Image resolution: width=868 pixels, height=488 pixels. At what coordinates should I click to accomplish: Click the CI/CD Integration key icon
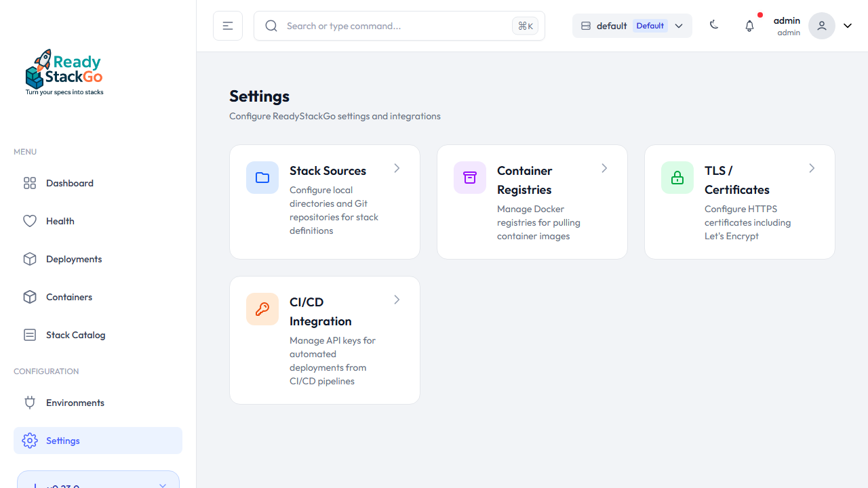[262, 308]
